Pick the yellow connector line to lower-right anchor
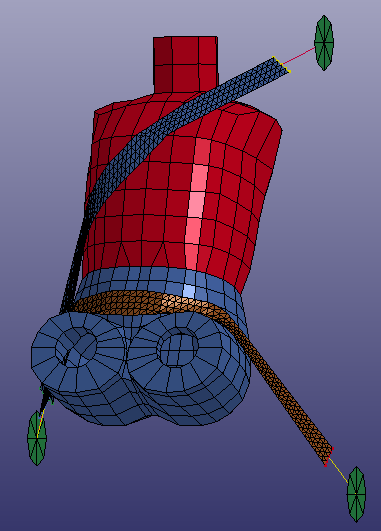Viewport: 381px width, 531px height. point(338,470)
